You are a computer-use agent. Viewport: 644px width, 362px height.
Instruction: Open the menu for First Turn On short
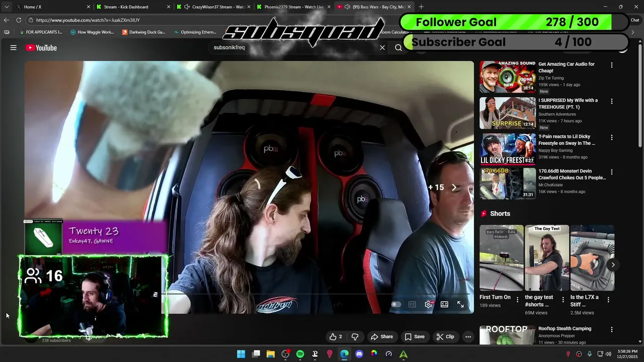pos(518,300)
